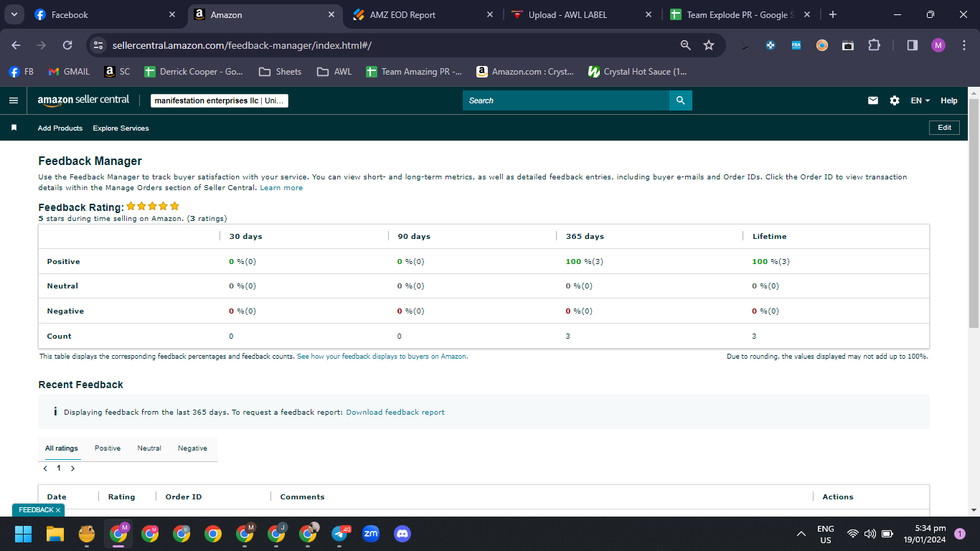Screen dimensions: 980x551
Task: Open the Seller Central settings gear
Action: pyautogui.click(x=895, y=100)
